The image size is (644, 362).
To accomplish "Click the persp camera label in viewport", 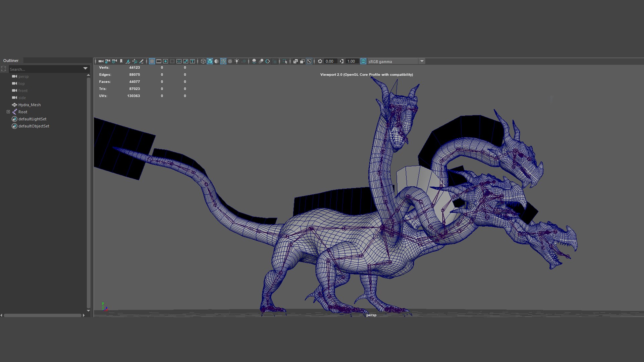I will pos(371,315).
